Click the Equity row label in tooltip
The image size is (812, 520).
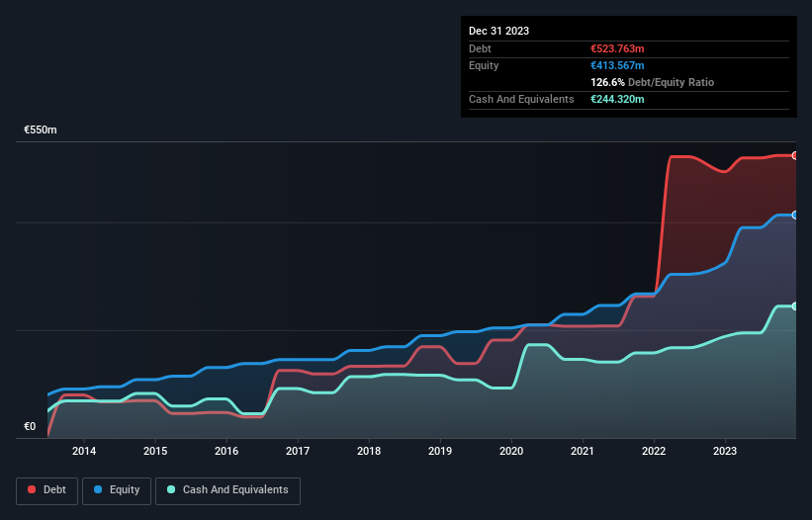[x=484, y=65]
